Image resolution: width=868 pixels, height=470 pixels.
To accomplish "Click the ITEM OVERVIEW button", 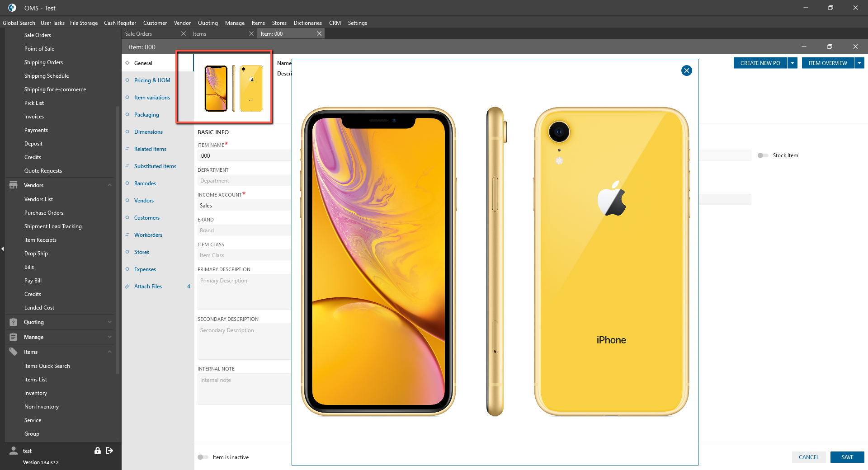I will 828,63.
